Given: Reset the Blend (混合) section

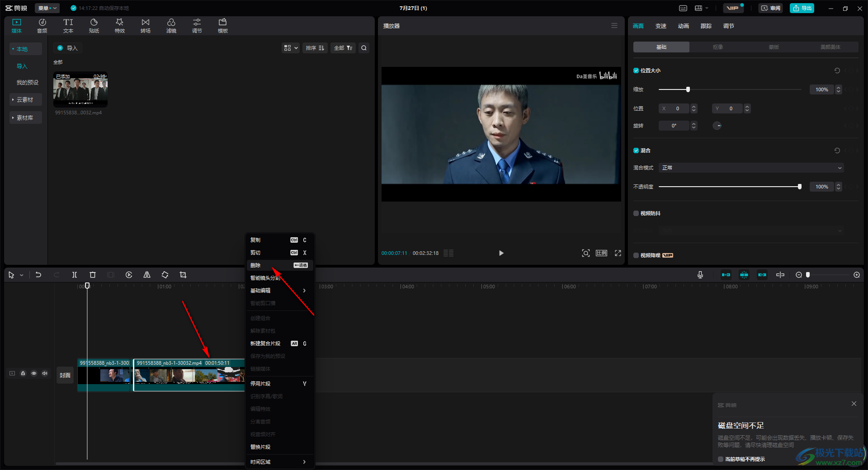Looking at the screenshot, I should [837, 150].
